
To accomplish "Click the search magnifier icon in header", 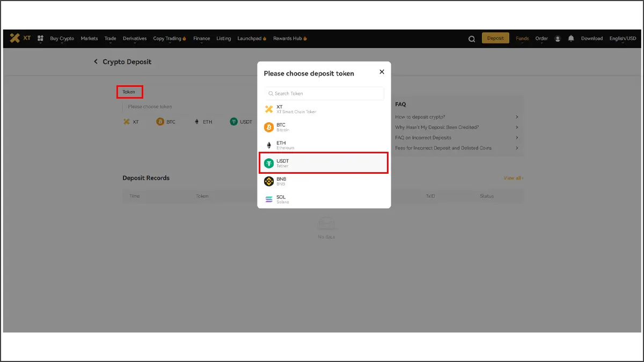I will [472, 39].
